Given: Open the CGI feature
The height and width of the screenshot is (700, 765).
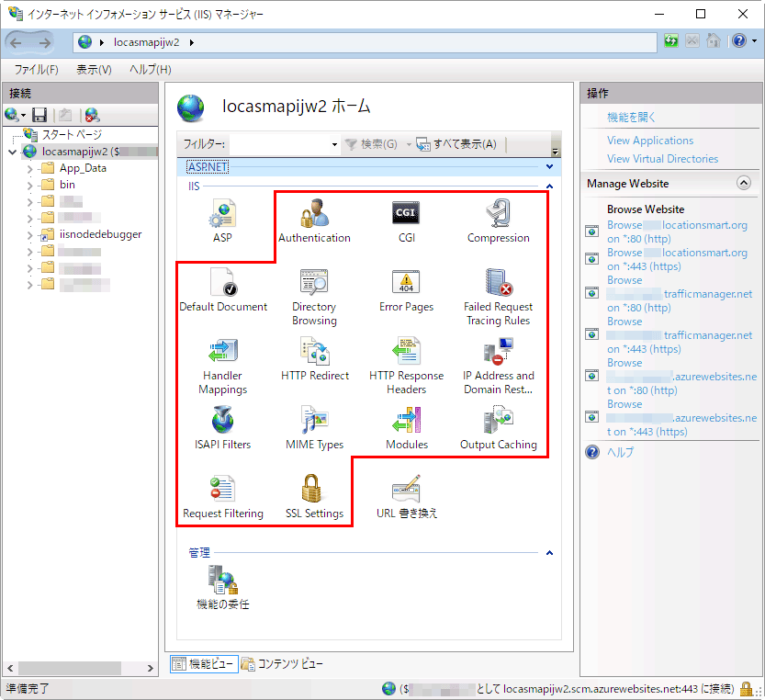Looking at the screenshot, I should pos(406,218).
